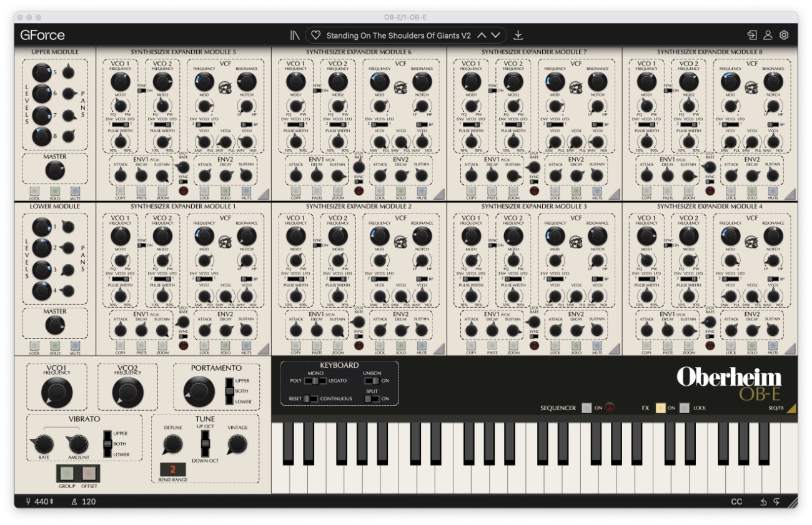The height and width of the screenshot is (525, 812).
Task: Click the Lower Module SOLO button
Action: coord(55,345)
